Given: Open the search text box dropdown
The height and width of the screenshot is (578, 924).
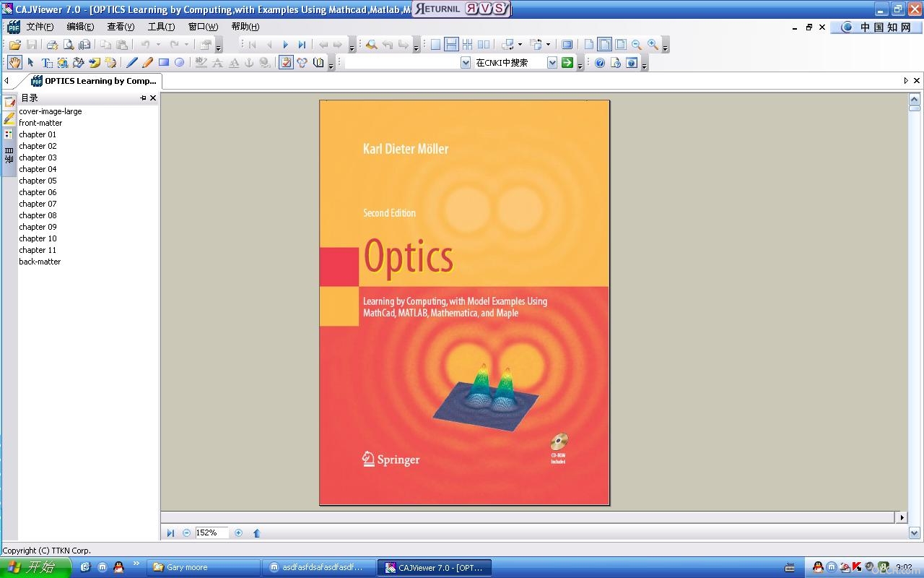Looking at the screenshot, I should click(466, 63).
